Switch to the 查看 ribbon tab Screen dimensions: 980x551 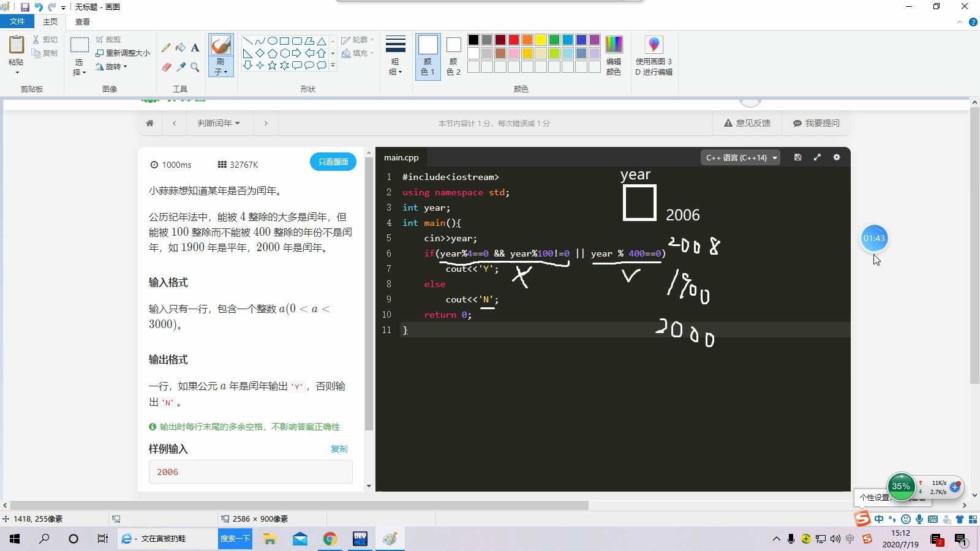(x=81, y=21)
